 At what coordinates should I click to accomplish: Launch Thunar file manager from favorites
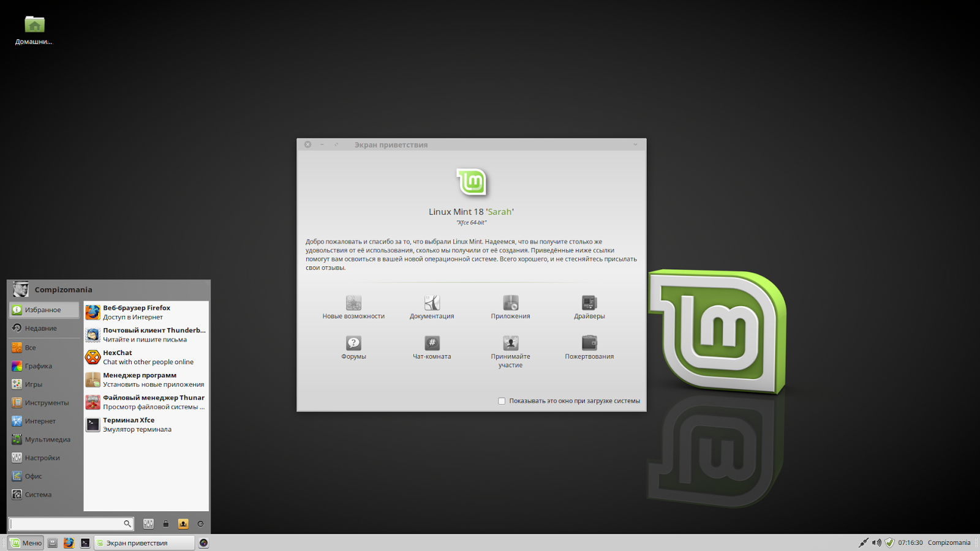(x=146, y=402)
